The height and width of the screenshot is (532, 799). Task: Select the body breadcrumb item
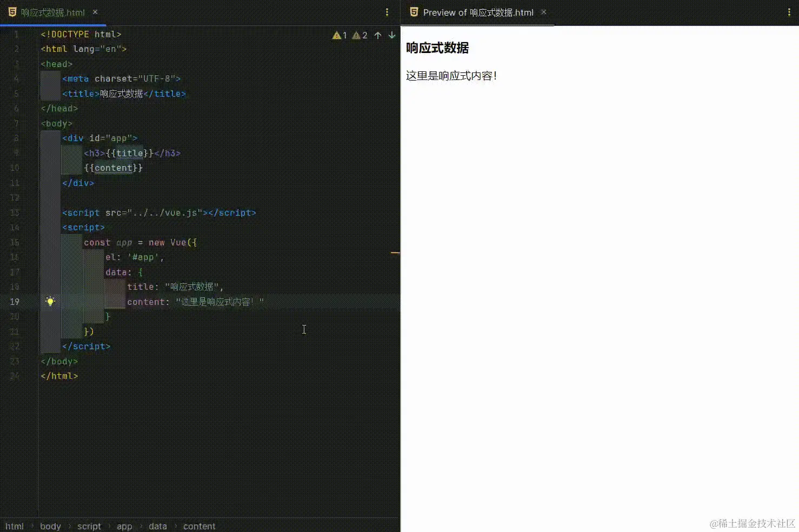tap(50, 526)
